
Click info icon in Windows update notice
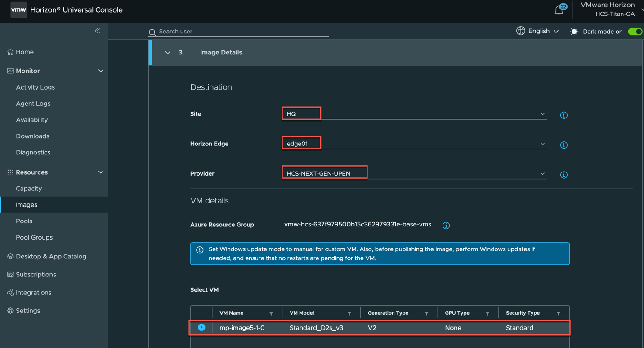[200, 250]
